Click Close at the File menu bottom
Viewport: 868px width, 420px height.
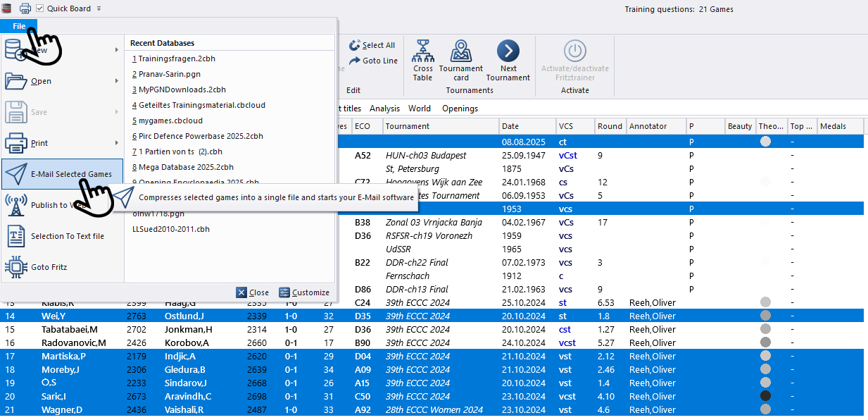coord(252,292)
